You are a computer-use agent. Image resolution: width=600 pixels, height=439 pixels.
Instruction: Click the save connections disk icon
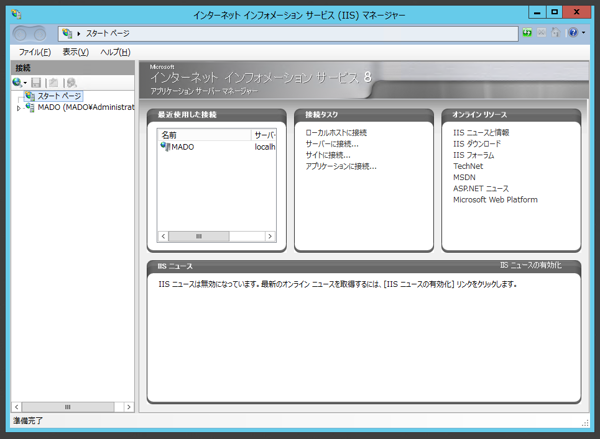[x=36, y=82]
